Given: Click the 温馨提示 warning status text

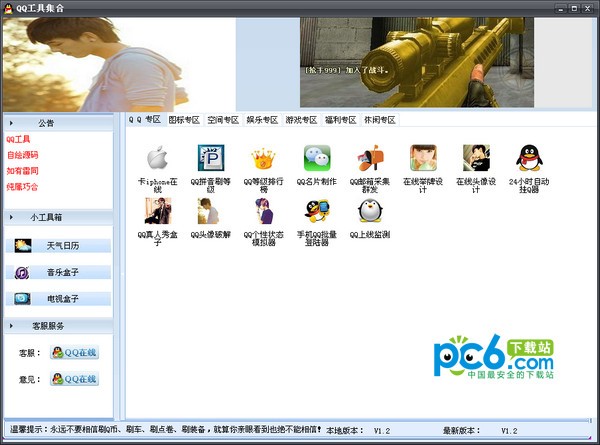Looking at the screenshot, I should (x=166, y=430).
